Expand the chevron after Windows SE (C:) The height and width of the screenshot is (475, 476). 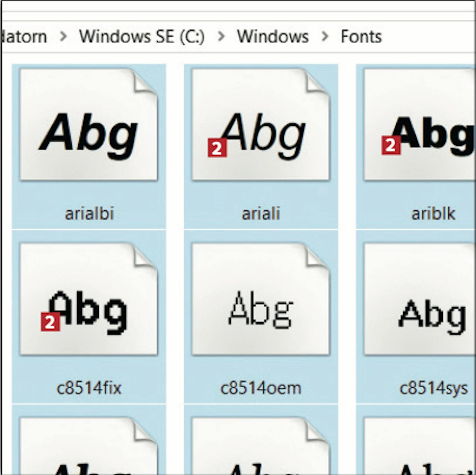[221, 37]
